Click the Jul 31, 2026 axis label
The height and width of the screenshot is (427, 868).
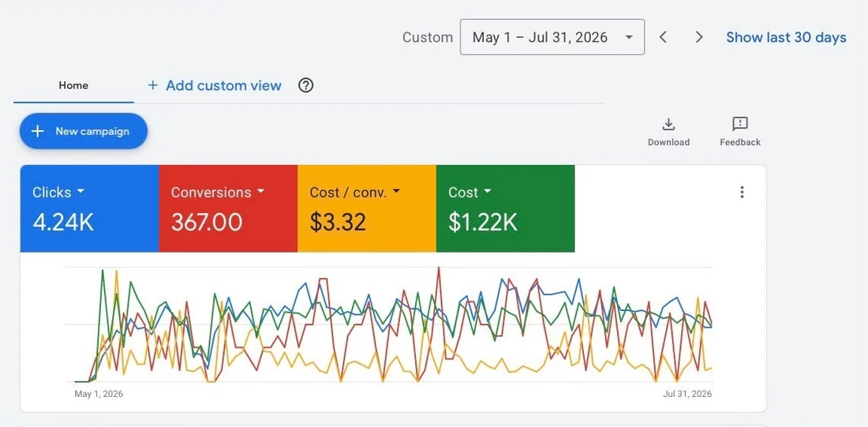(687, 395)
